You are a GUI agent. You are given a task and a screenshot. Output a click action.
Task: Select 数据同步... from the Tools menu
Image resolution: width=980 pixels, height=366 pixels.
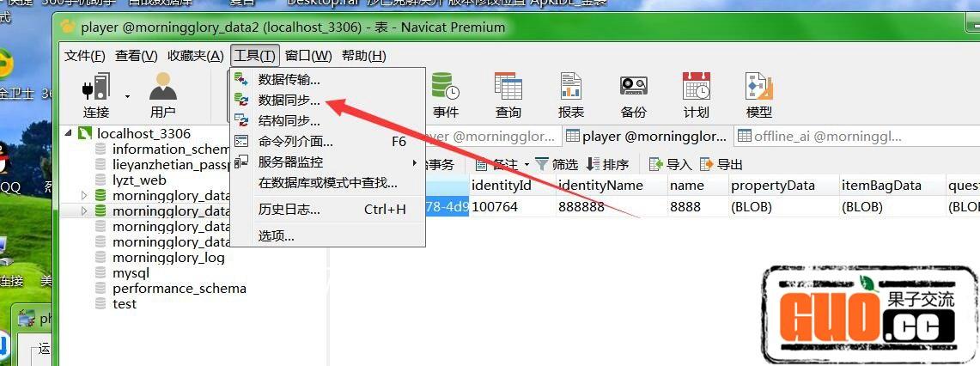tap(289, 100)
